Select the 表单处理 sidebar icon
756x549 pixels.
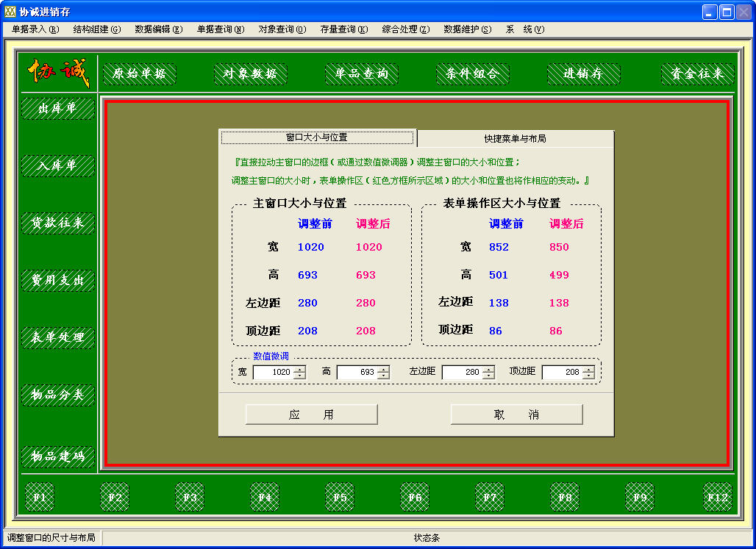pos(57,337)
